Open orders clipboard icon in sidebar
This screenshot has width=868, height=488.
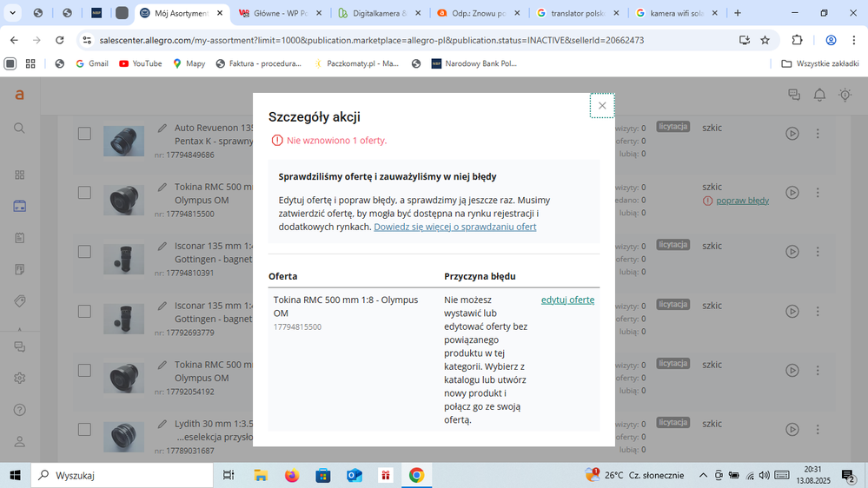pos(19,238)
